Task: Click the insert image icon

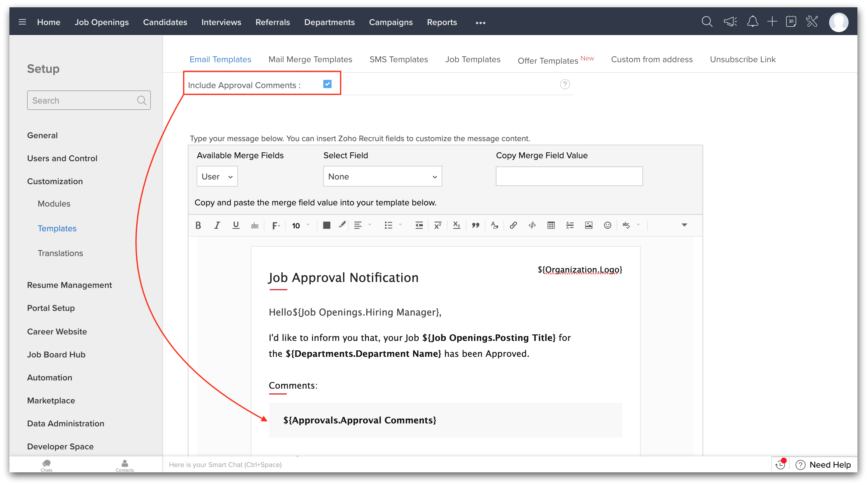Action: [x=589, y=225]
